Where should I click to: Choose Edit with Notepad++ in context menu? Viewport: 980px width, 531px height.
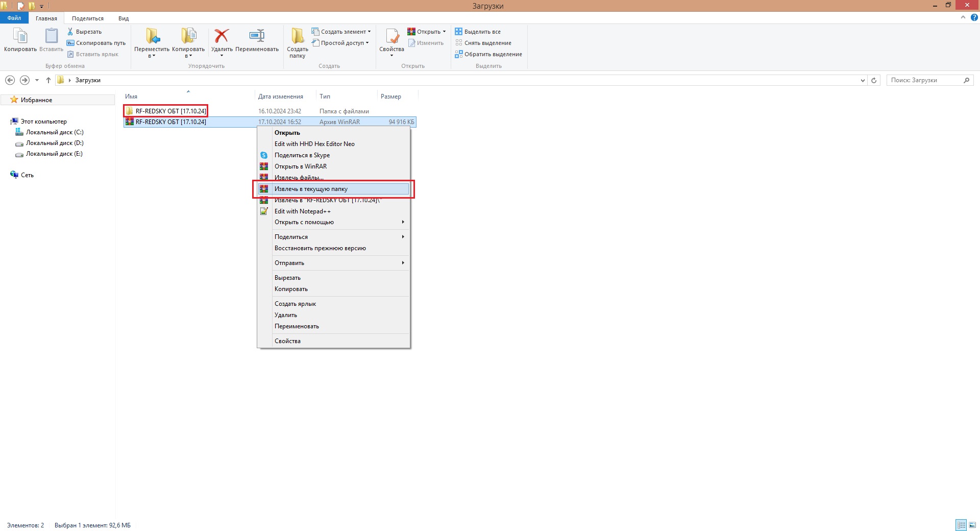tap(333, 211)
